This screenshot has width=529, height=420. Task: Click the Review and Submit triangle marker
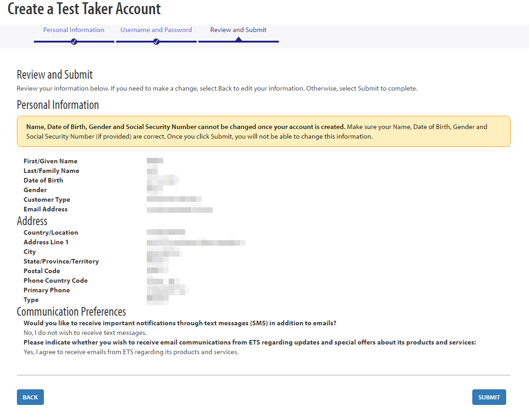[x=239, y=39]
